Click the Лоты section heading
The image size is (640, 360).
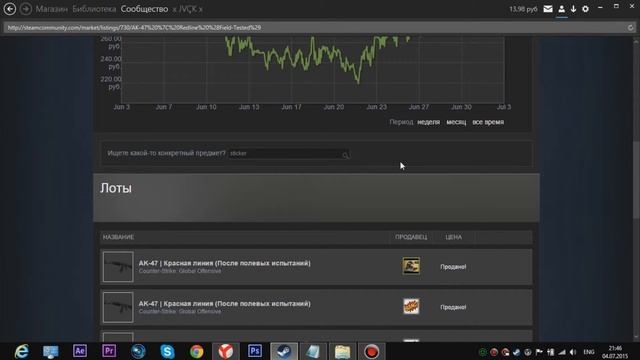(x=116, y=188)
